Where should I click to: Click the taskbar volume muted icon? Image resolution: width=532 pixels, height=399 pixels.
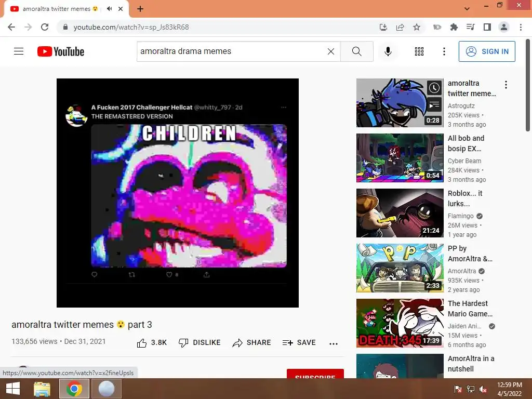point(483,389)
